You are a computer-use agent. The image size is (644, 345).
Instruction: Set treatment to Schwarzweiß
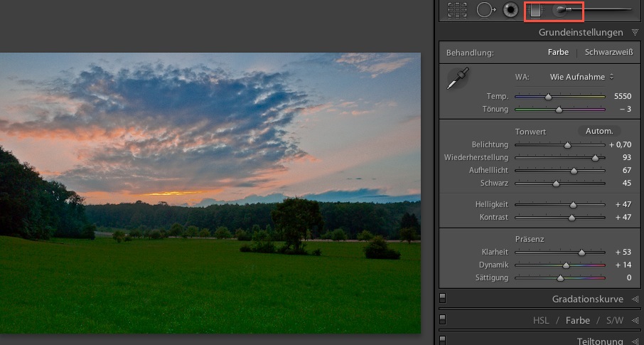click(608, 52)
